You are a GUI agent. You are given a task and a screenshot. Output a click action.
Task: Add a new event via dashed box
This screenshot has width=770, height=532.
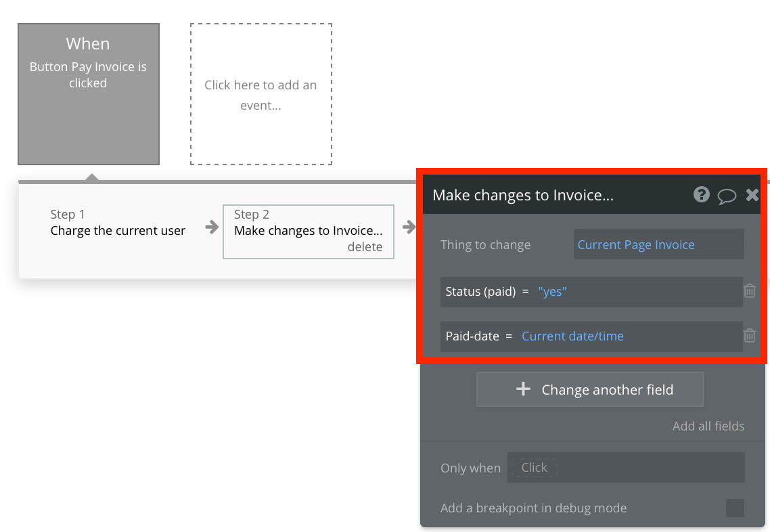tap(261, 95)
